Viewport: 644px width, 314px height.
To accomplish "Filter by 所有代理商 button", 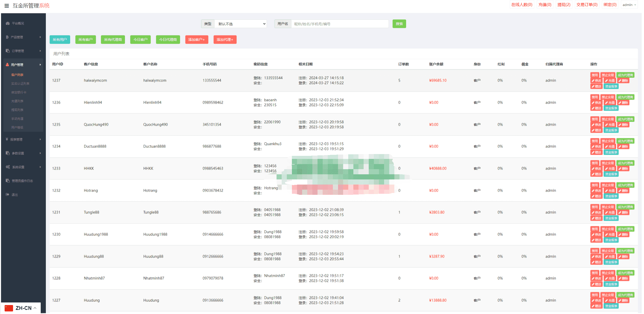I will pos(113,39).
